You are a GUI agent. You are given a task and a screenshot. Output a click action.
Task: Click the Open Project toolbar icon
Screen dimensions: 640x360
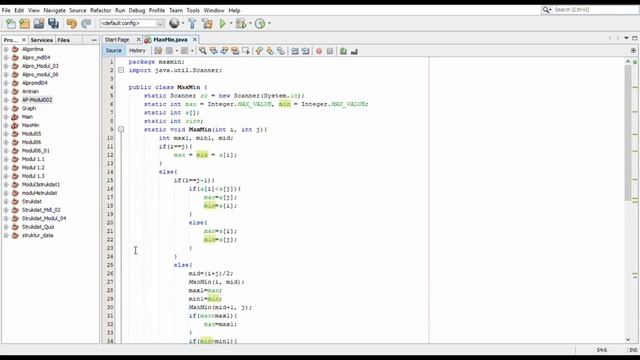(x=39, y=24)
